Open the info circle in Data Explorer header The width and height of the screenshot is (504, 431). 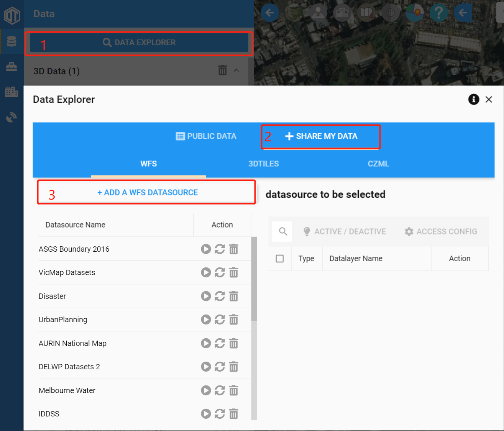474,99
